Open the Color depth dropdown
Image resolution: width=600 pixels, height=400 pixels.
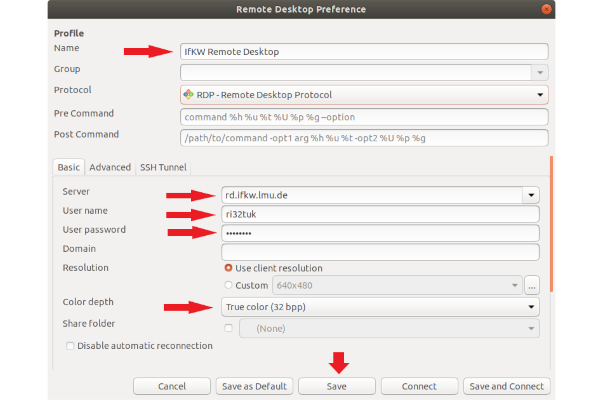coord(530,307)
